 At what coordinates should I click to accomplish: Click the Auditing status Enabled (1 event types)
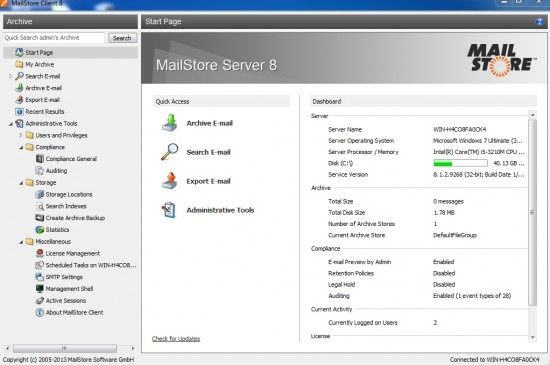tap(472, 296)
